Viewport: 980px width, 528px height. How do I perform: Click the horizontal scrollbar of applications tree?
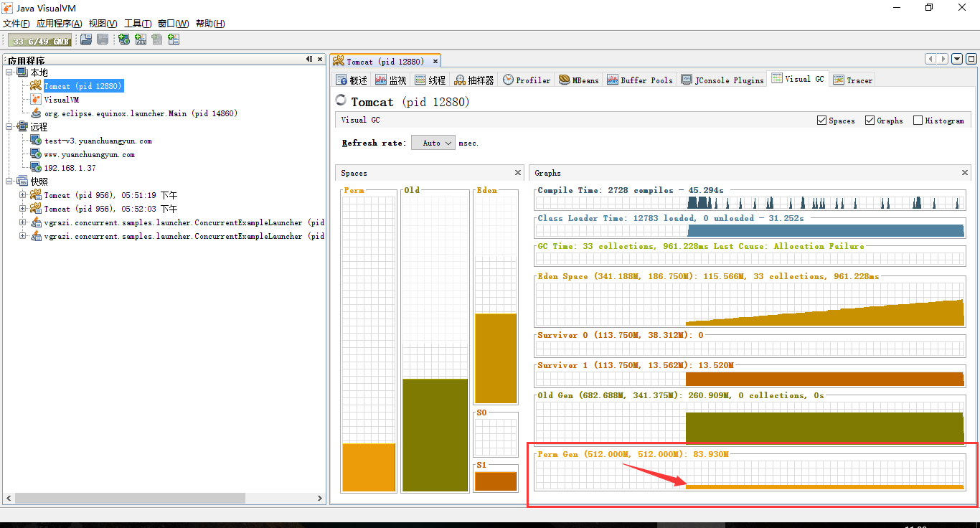click(129, 498)
